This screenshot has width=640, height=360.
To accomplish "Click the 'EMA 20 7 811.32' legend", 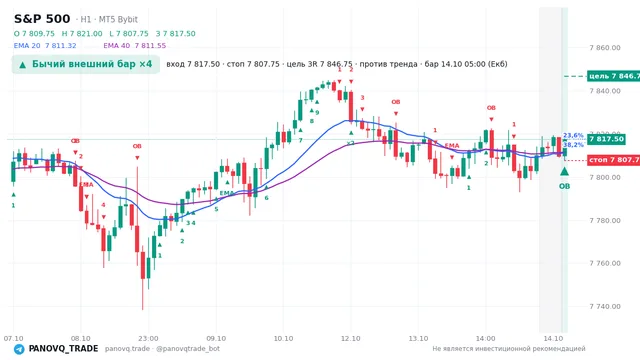I will [x=45, y=46].
